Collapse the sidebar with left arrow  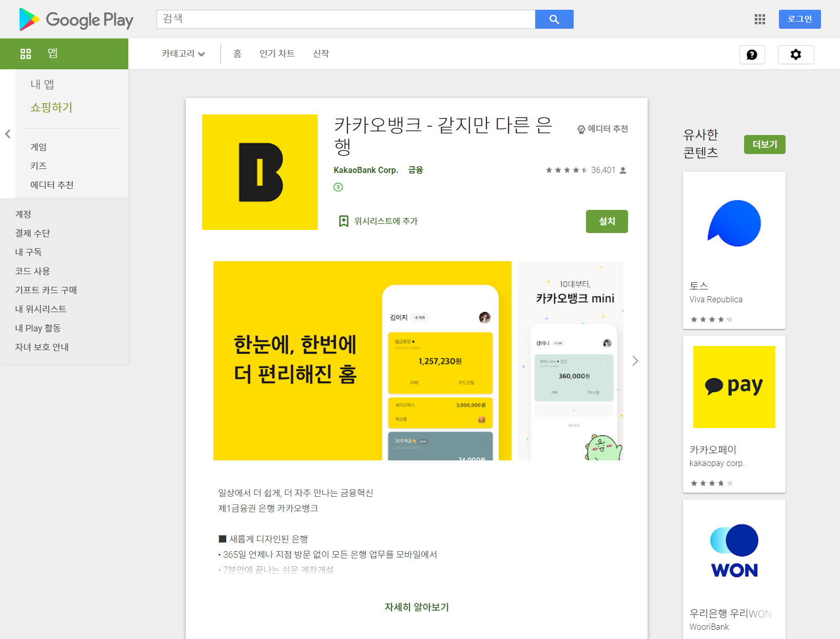pos(8,134)
